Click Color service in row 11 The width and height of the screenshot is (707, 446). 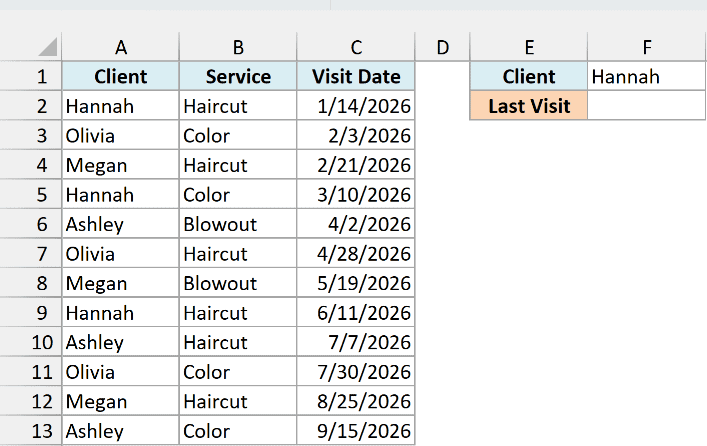click(238, 372)
